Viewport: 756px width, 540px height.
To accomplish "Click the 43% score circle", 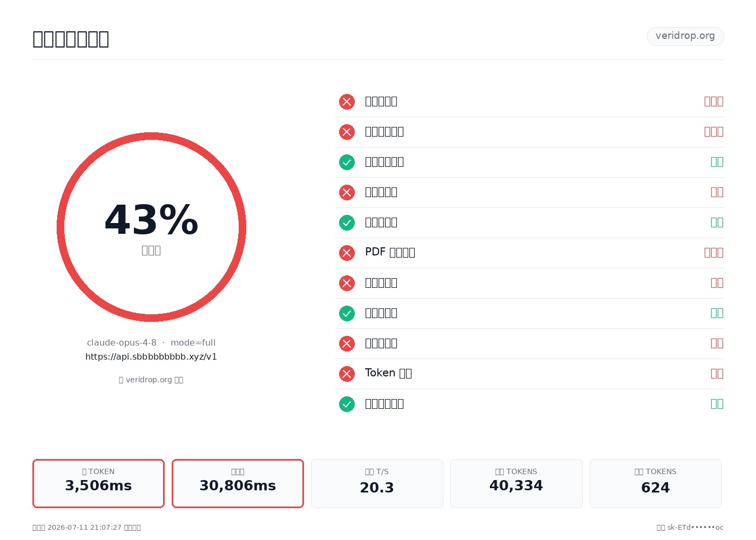I will [151, 227].
